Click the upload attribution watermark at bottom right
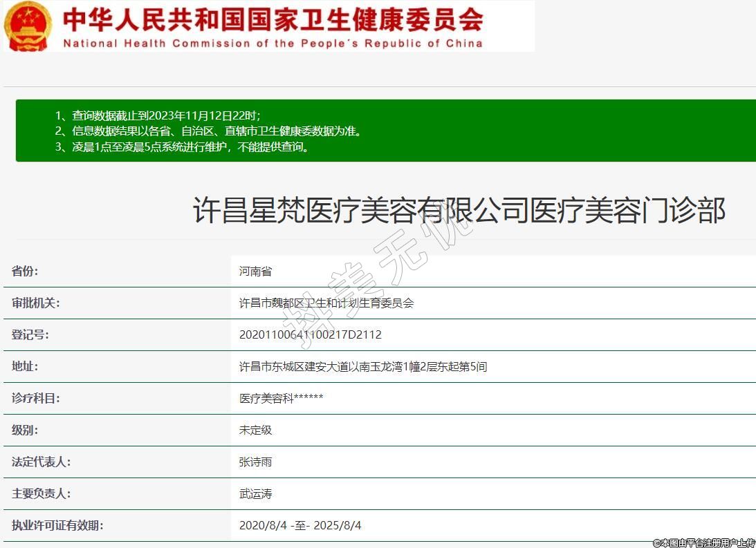Screen dimensions: 756x548 (703, 542)
